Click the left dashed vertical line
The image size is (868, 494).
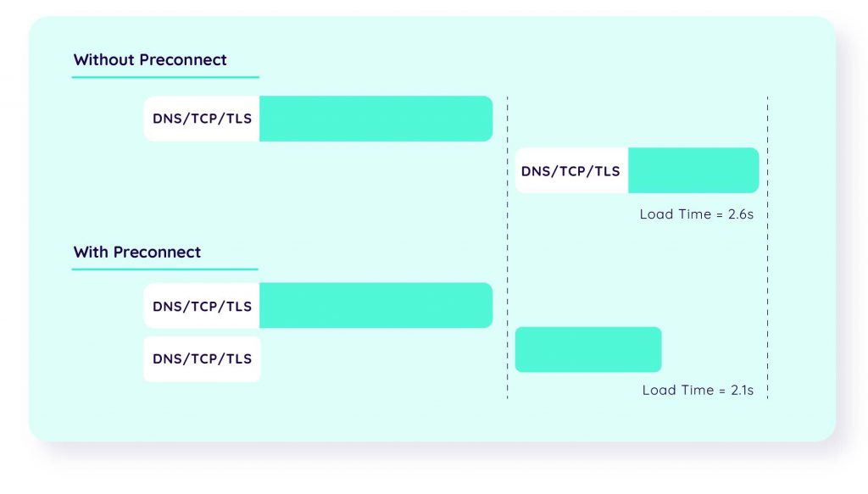click(507, 254)
